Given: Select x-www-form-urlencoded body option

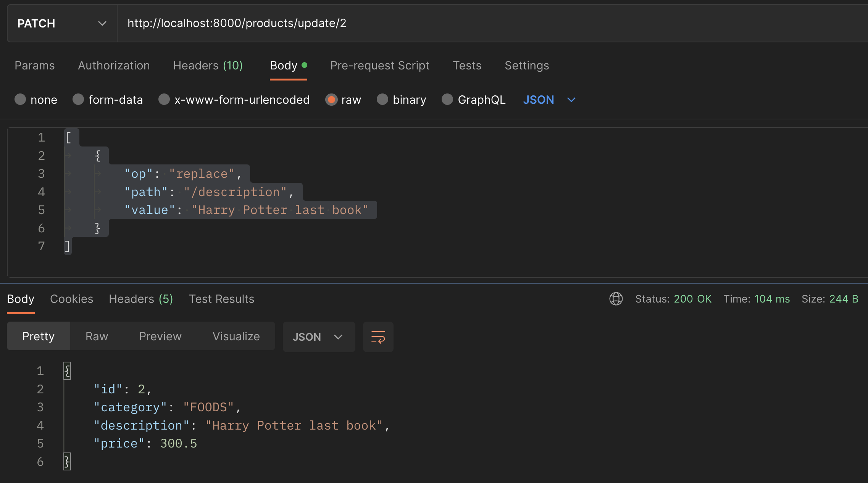Looking at the screenshot, I should 164,100.
